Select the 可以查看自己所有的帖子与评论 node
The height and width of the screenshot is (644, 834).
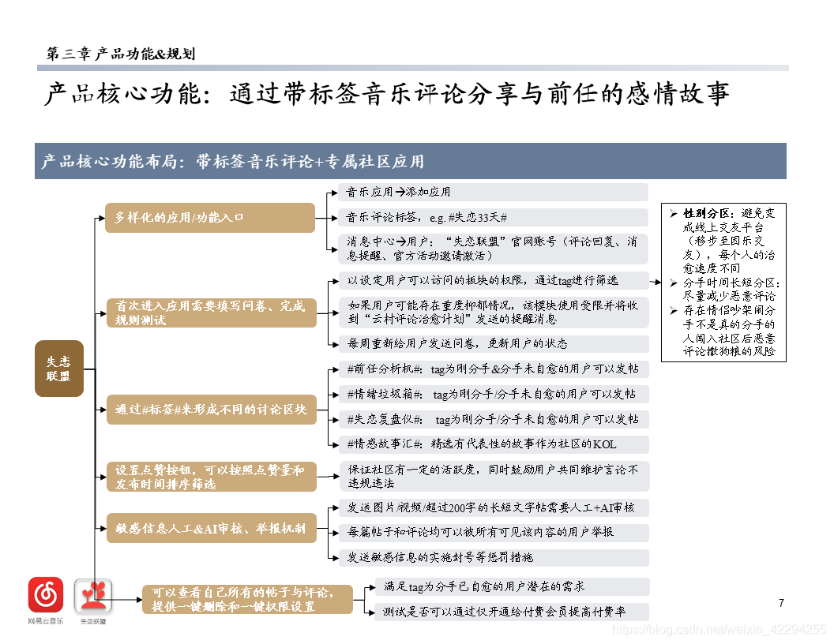pos(247,599)
